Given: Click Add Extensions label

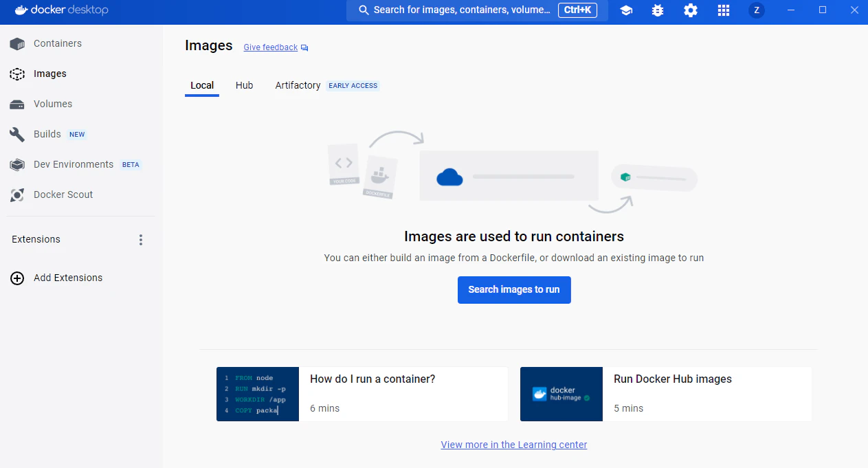Looking at the screenshot, I should coord(68,278).
